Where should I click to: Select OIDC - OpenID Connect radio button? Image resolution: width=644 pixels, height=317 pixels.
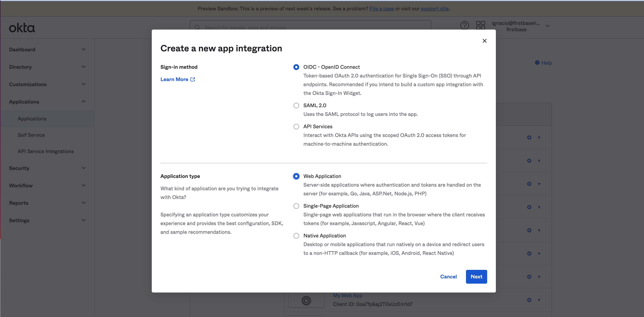click(296, 67)
